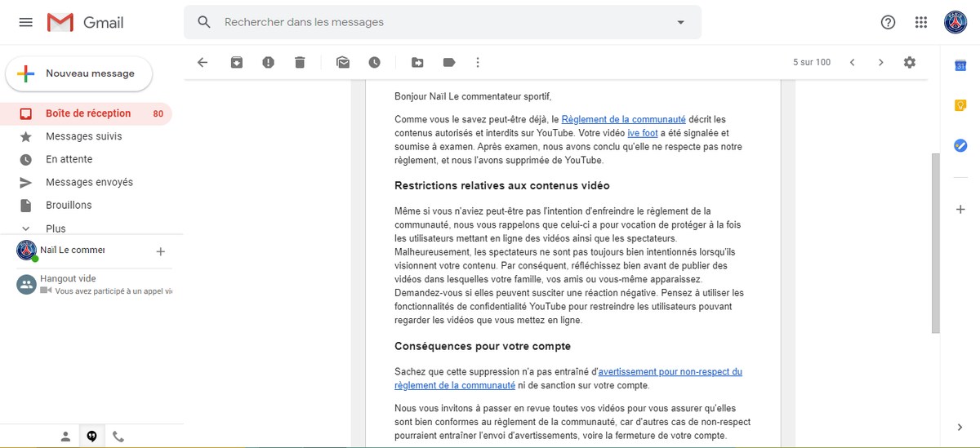Screen dimensions: 980x448
Task: Open search options dropdown arrow
Action: point(681,22)
